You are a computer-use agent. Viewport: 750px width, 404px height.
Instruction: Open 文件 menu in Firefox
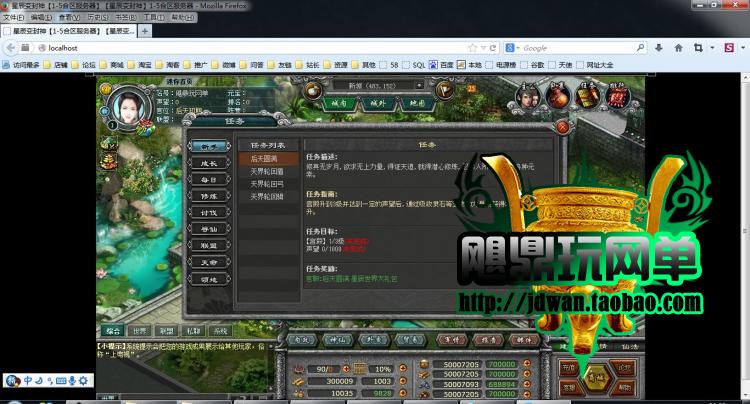point(13,17)
